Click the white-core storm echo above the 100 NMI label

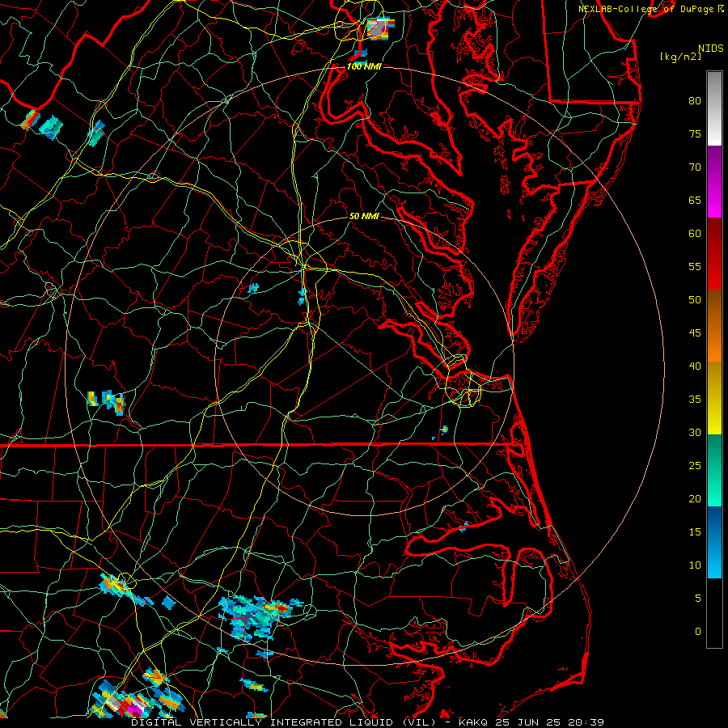click(x=380, y=28)
